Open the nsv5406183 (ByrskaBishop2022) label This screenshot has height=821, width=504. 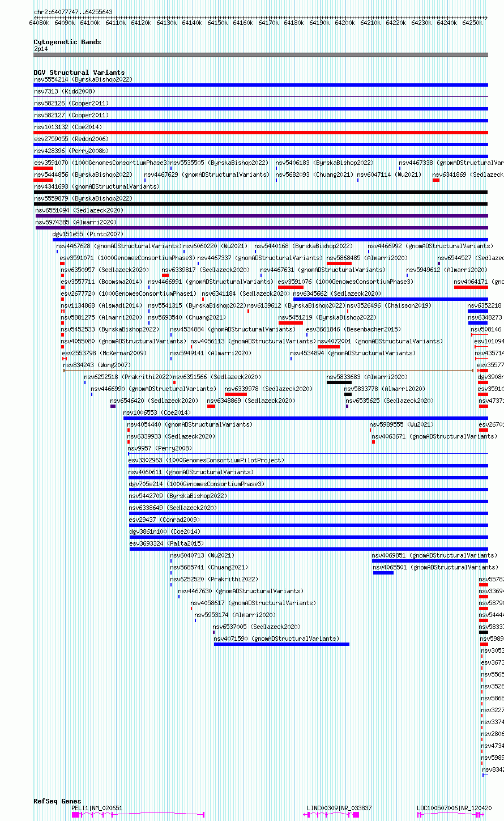pyautogui.click(x=324, y=163)
